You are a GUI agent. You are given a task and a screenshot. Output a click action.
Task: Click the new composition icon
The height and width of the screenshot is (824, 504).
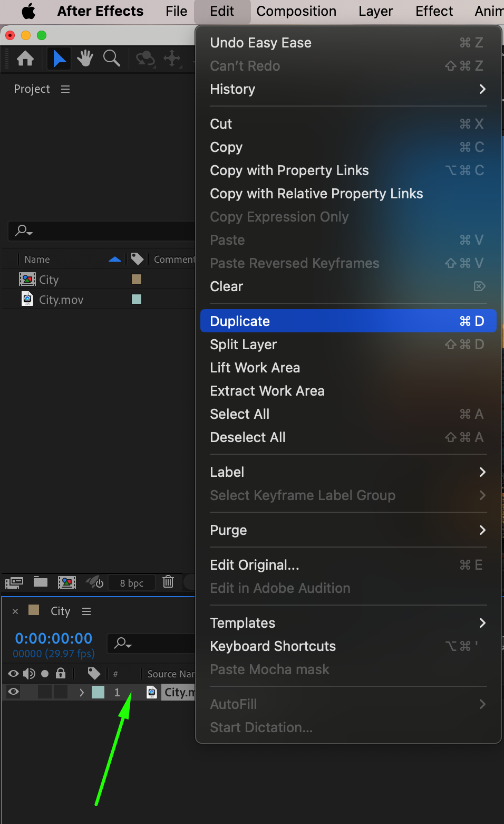click(x=67, y=582)
